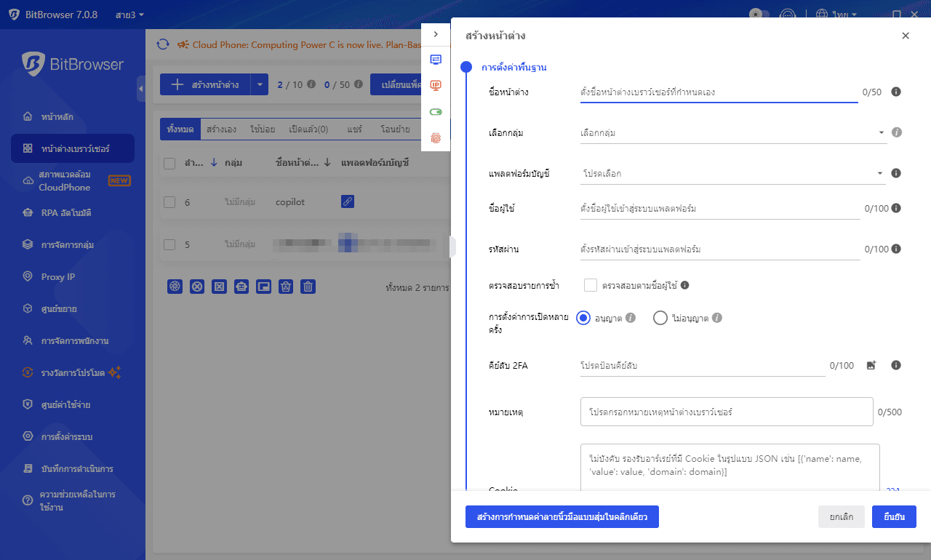
Task: Click the fingerprint icon in the side strip
Action: (436, 137)
